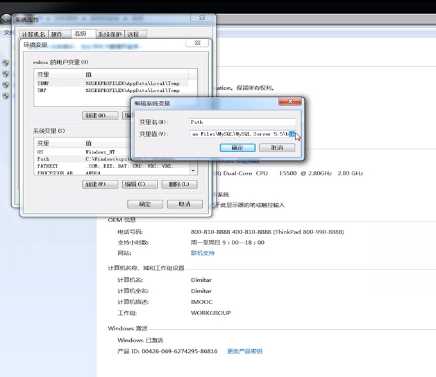Click computer name value Gimbar

tap(201, 280)
